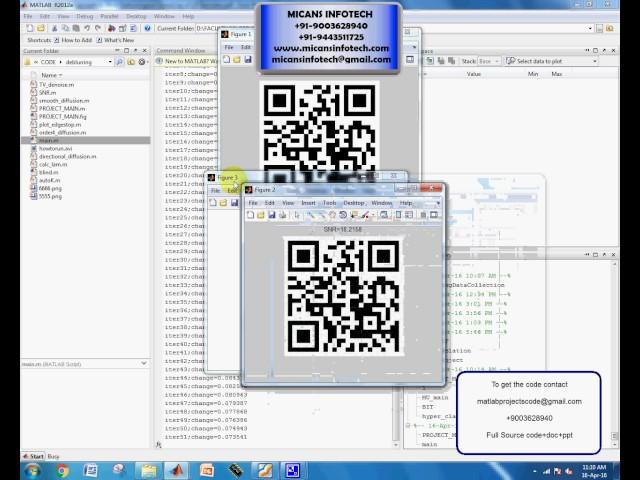Viewport: 640px width, 480px height.
Task: Open the Tools menu in Figure 2
Action: point(329,203)
